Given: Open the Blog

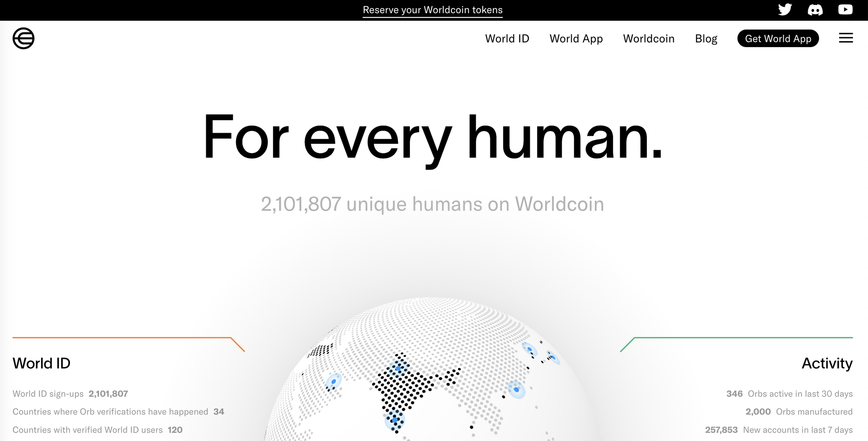Looking at the screenshot, I should pos(706,39).
